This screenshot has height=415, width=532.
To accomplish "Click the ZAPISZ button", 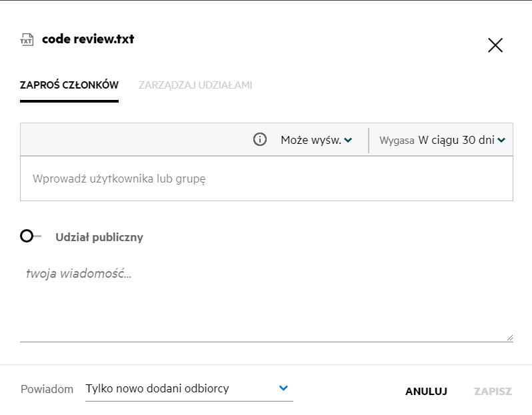I will point(493,391).
